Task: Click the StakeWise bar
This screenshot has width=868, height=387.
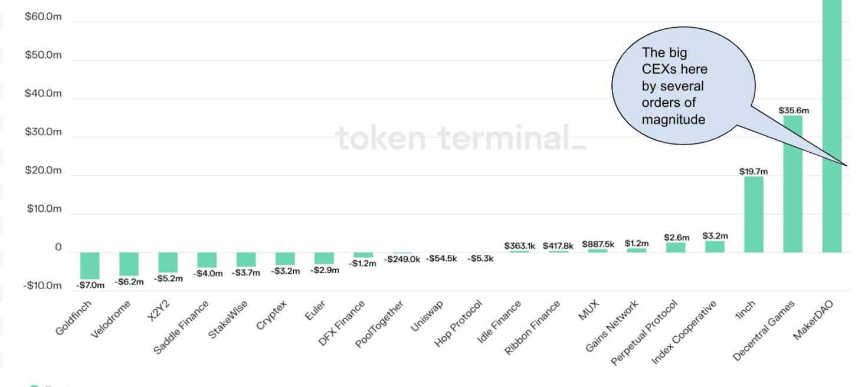Action: point(246,260)
